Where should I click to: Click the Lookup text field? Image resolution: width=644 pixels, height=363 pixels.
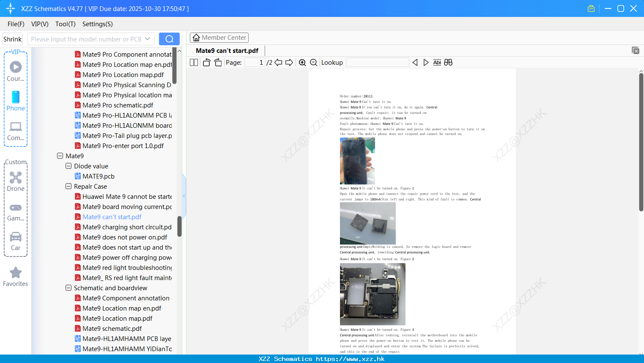pyautogui.click(x=377, y=62)
